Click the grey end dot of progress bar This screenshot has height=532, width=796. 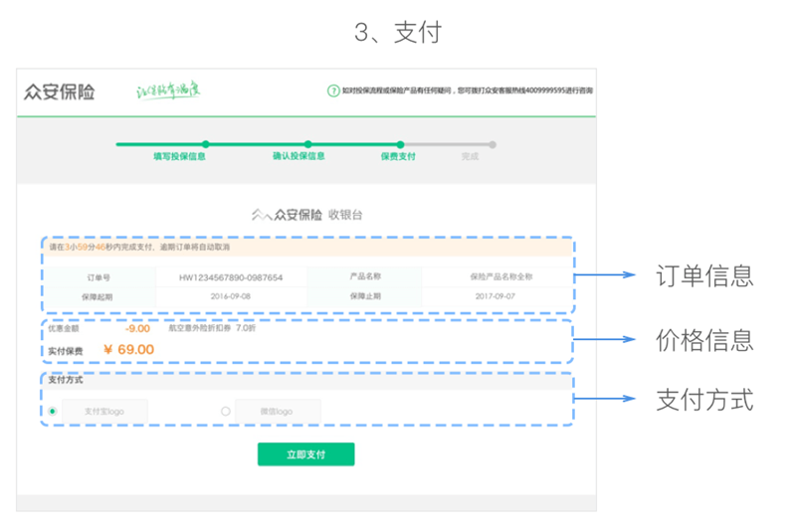click(x=493, y=144)
